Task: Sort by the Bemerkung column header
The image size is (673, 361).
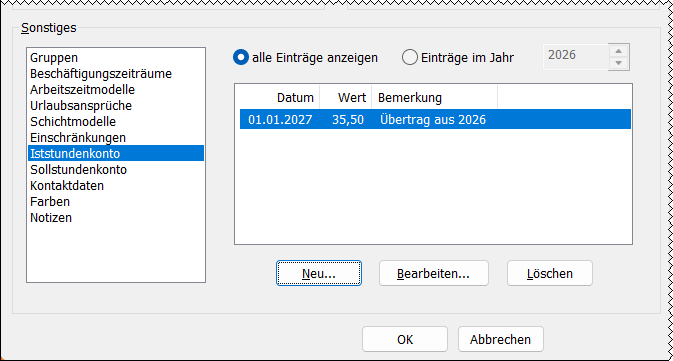Action: click(434, 98)
